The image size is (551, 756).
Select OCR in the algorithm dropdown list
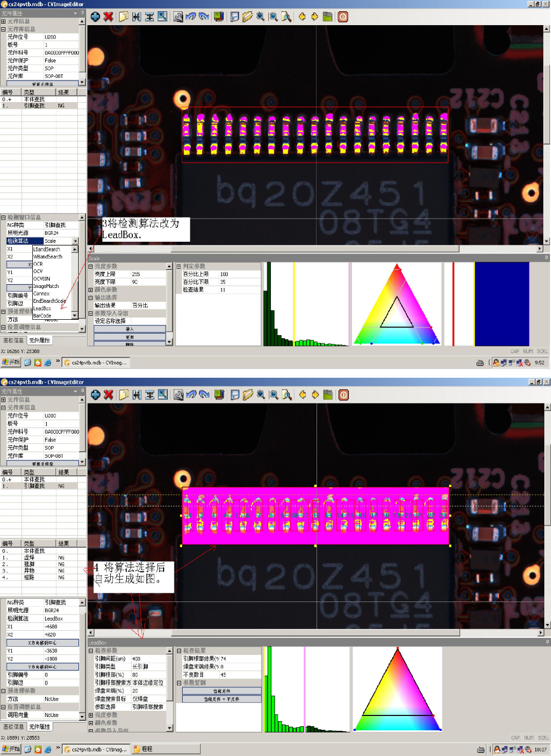click(52, 264)
